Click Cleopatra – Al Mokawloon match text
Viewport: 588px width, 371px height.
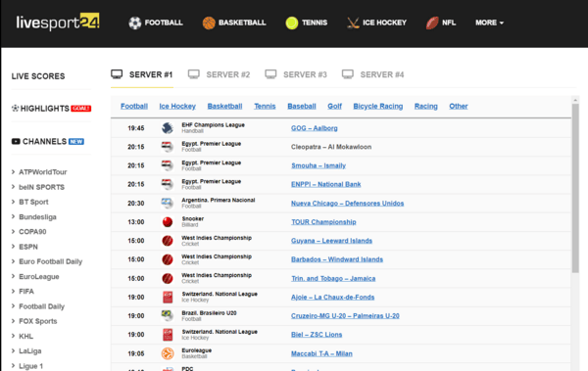331,147
